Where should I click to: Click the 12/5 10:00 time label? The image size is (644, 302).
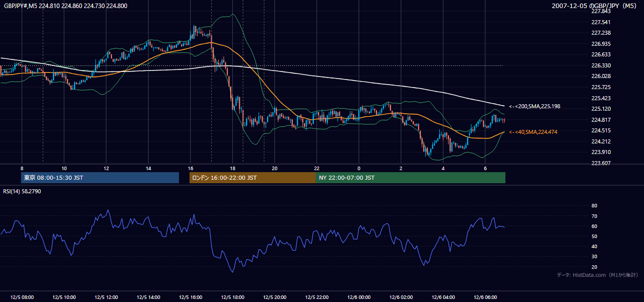pyautogui.click(x=64, y=297)
